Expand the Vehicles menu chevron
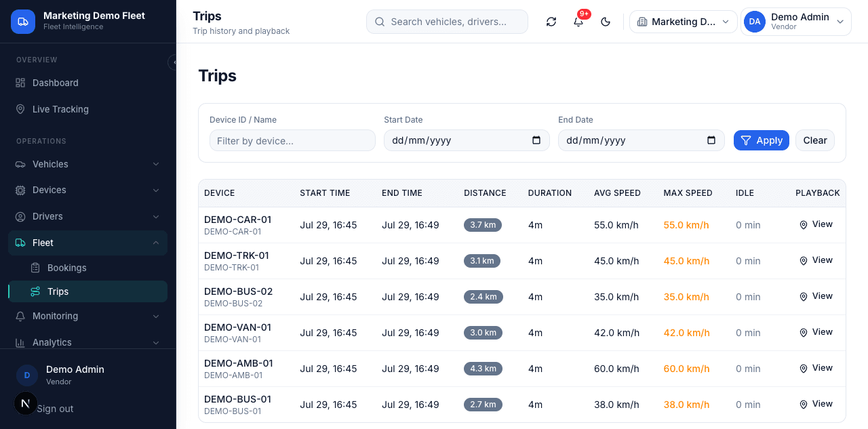The image size is (868, 429). pyautogui.click(x=156, y=164)
